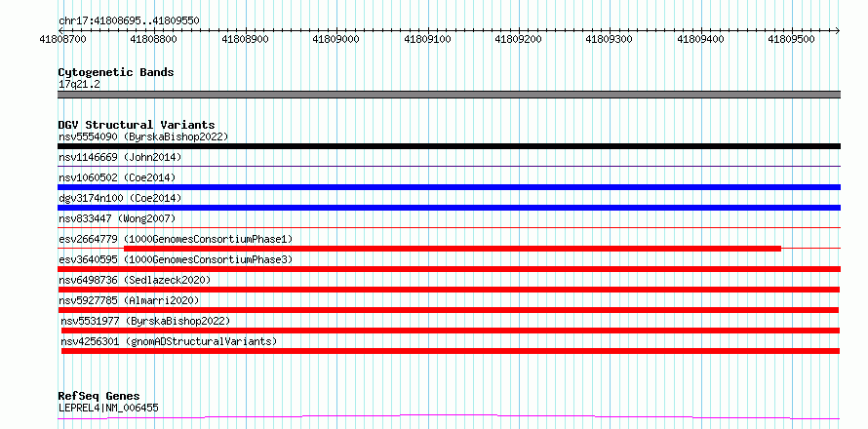Viewport: 868px width, 429px height.
Task: Click the red nsv5531977 variant bar
Action: pyautogui.click(x=451, y=331)
